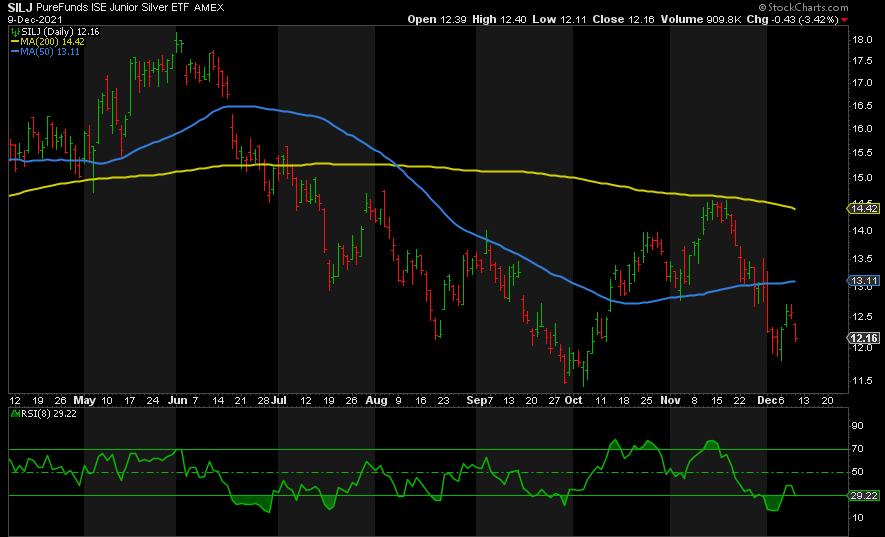
Task: Click the Jul label on date axis
Action: point(279,400)
